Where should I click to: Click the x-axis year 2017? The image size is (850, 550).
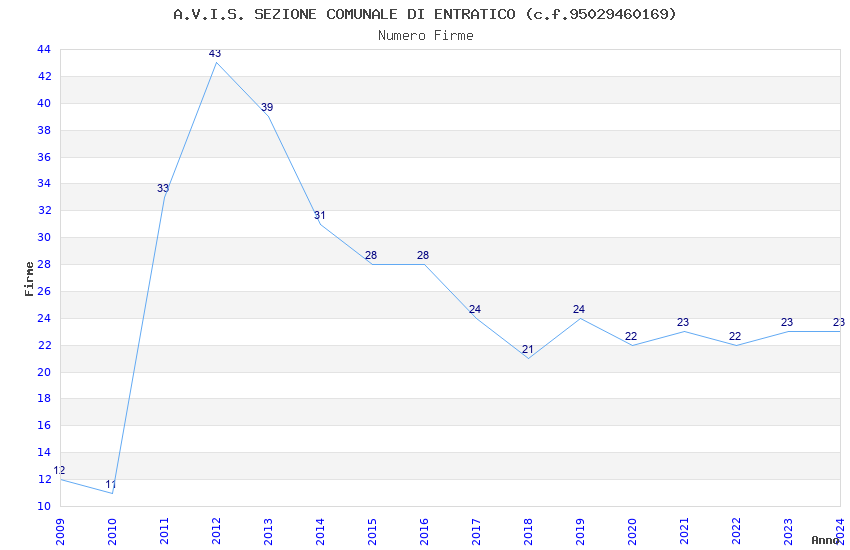(476, 532)
